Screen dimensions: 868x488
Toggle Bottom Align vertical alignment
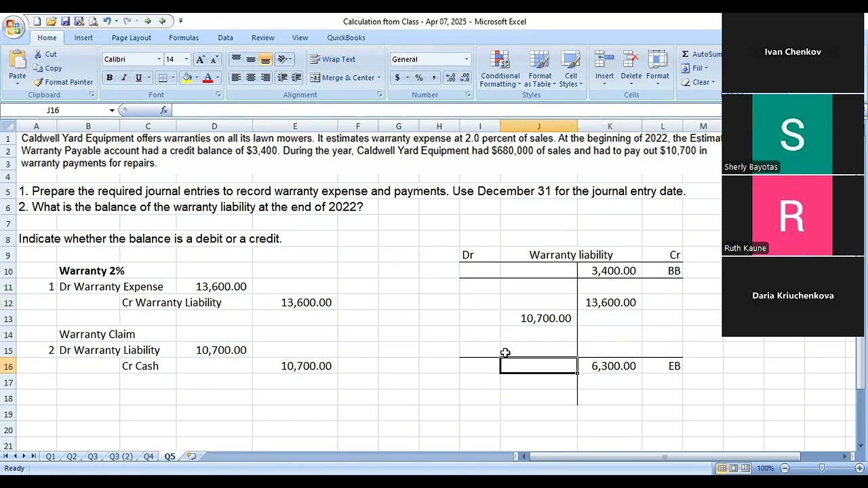click(x=265, y=59)
